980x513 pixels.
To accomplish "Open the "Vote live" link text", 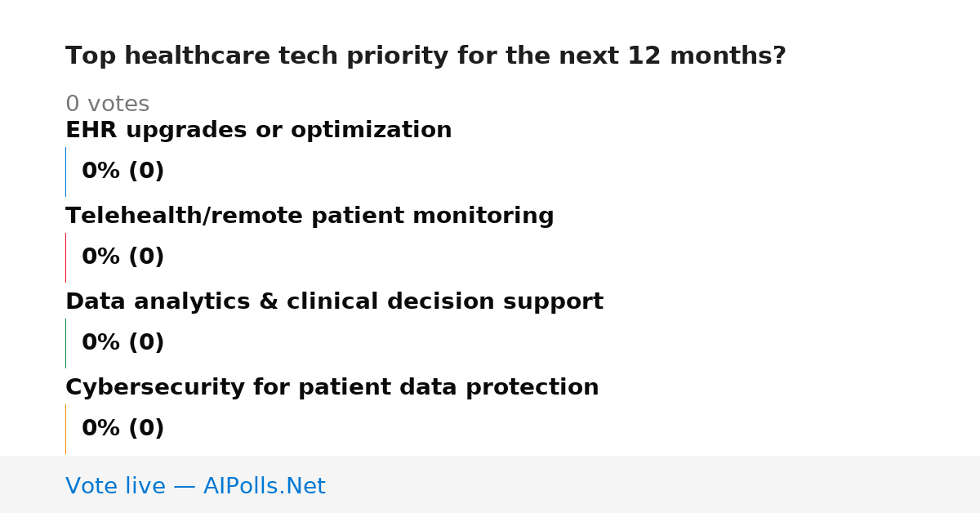I will [x=115, y=487].
